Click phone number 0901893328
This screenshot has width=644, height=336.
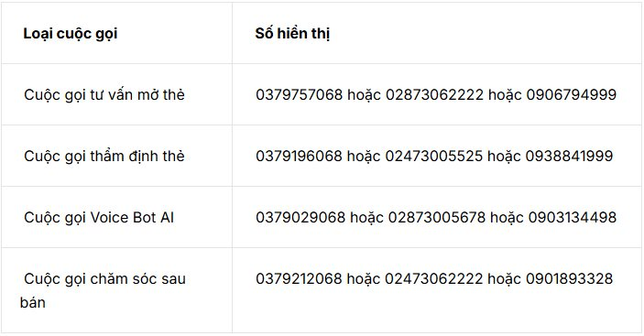(569, 278)
